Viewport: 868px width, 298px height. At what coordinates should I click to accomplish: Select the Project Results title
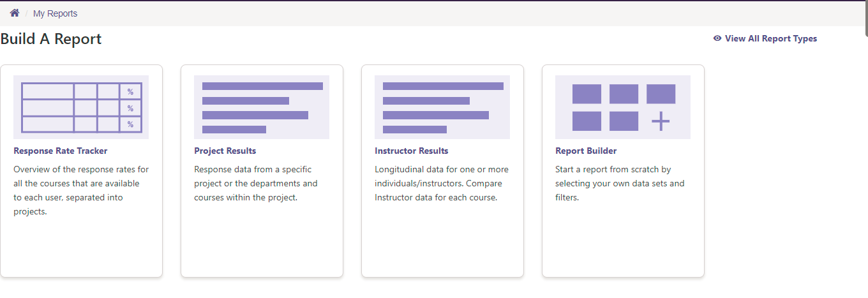(x=225, y=151)
